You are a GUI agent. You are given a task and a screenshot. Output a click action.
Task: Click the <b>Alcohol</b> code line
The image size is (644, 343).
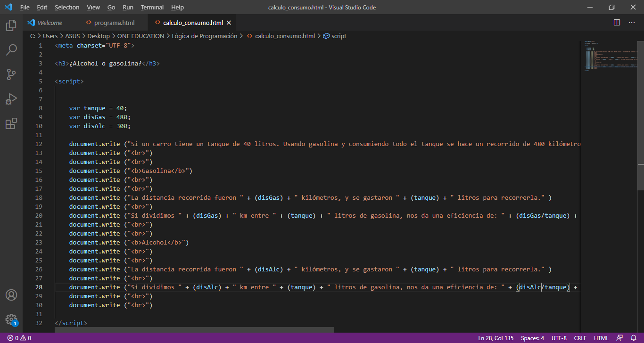pyautogui.click(x=129, y=242)
